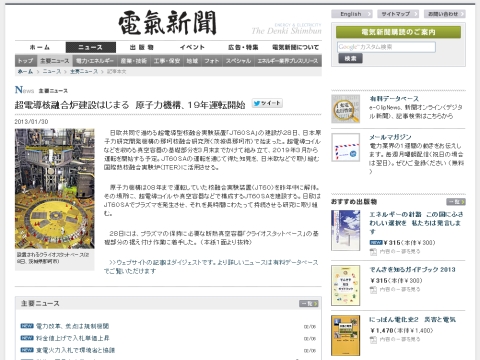
Task: Click 一覧 button beside おすすめ出版物
Action: (456, 202)
